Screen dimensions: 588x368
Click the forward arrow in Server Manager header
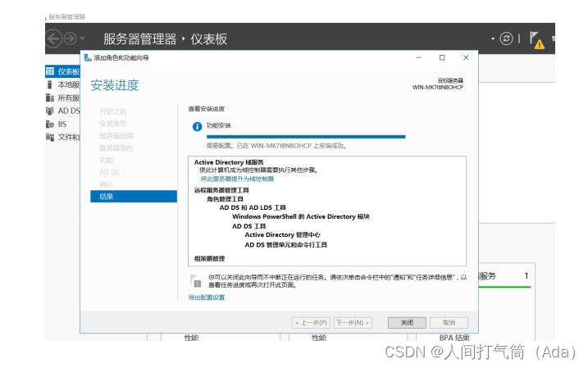(71, 39)
